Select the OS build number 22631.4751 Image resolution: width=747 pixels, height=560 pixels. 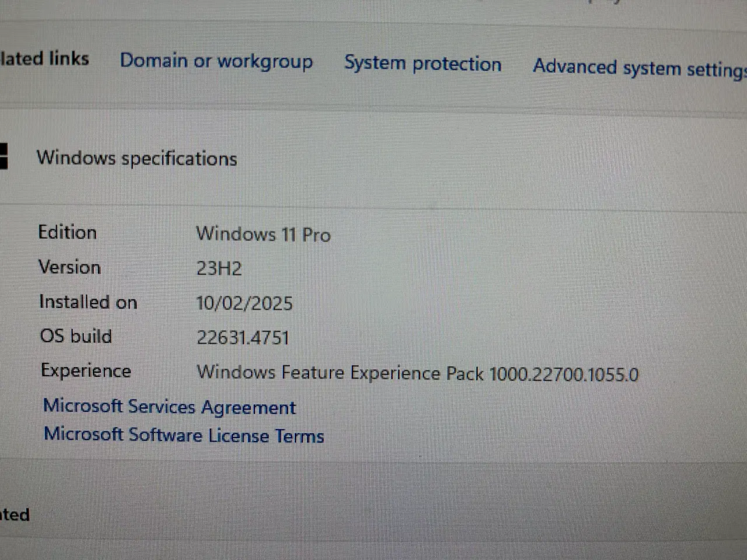pos(243,338)
